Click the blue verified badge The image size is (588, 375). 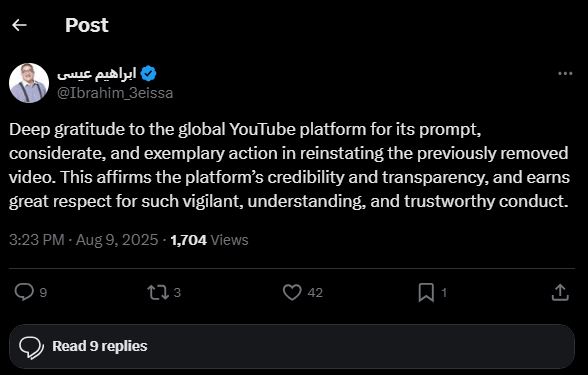point(148,74)
